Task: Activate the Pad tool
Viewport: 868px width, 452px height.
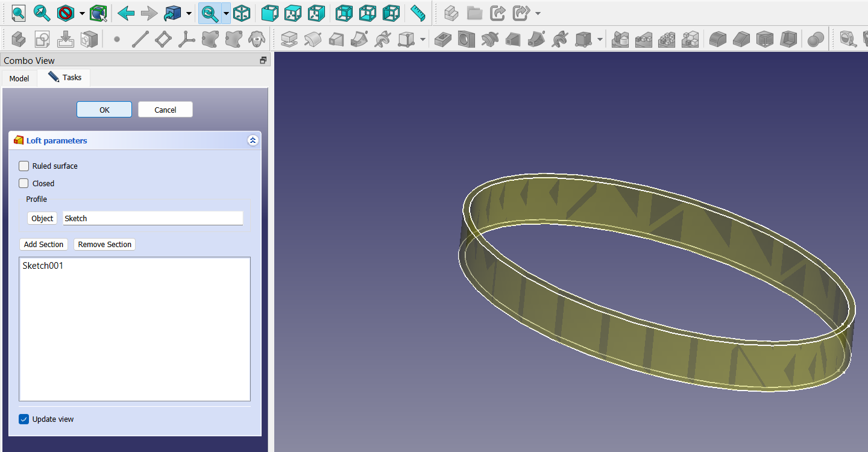Action: tap(289, 39)
